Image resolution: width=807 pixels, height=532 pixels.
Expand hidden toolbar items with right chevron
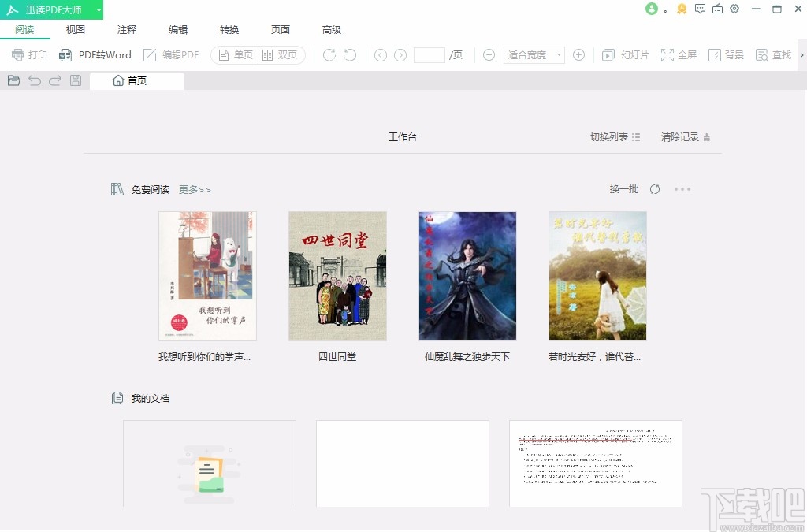[x=802, y=54]
